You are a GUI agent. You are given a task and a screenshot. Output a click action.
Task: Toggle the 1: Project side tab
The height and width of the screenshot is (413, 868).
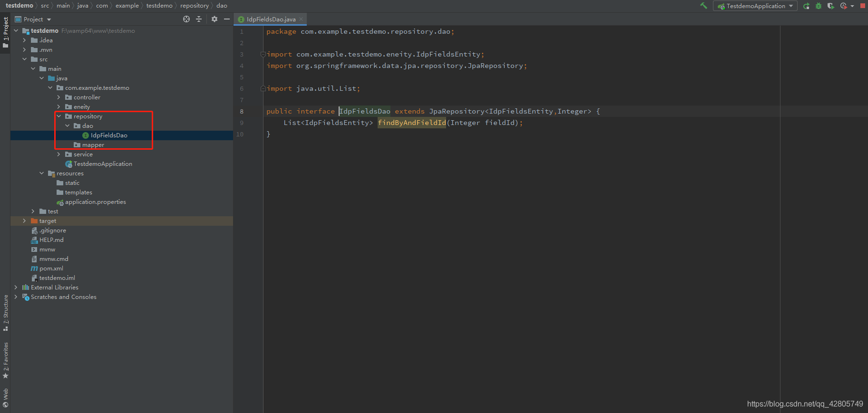click(5, 33)
